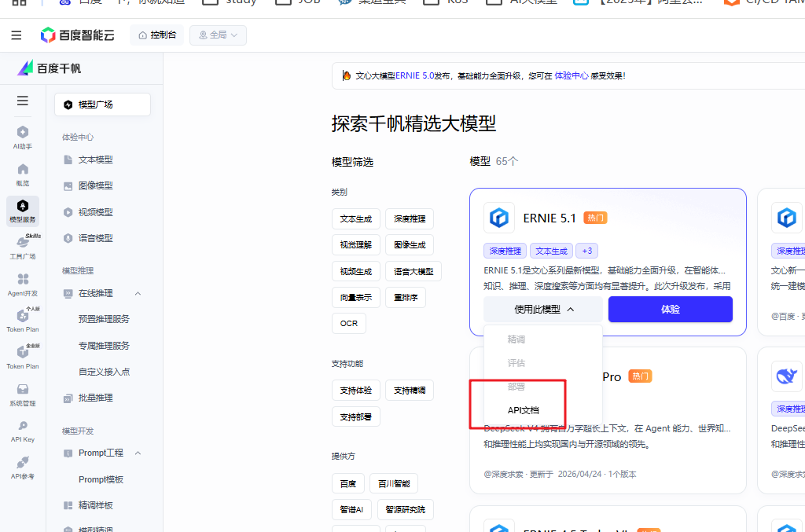The height and width of the screenshot is (532, 805).
Task: Open the API参考 sidebar icon
Action: pyautogui.click(x=23, y=468)
